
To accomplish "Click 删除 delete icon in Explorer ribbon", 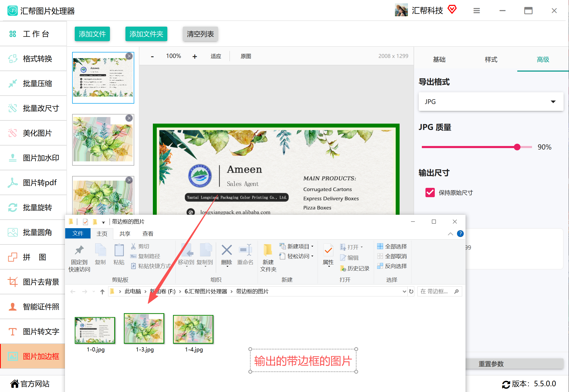I will (227, 255).
